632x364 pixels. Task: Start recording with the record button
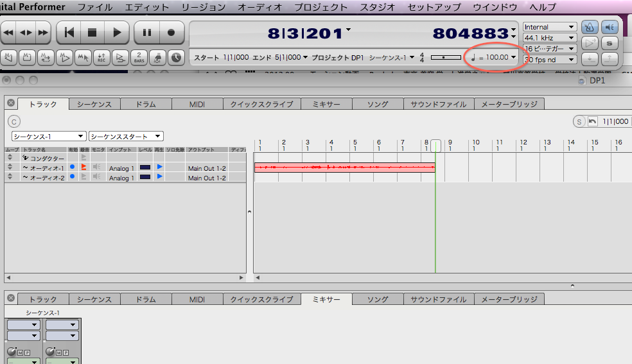click(x=171, y=33)
